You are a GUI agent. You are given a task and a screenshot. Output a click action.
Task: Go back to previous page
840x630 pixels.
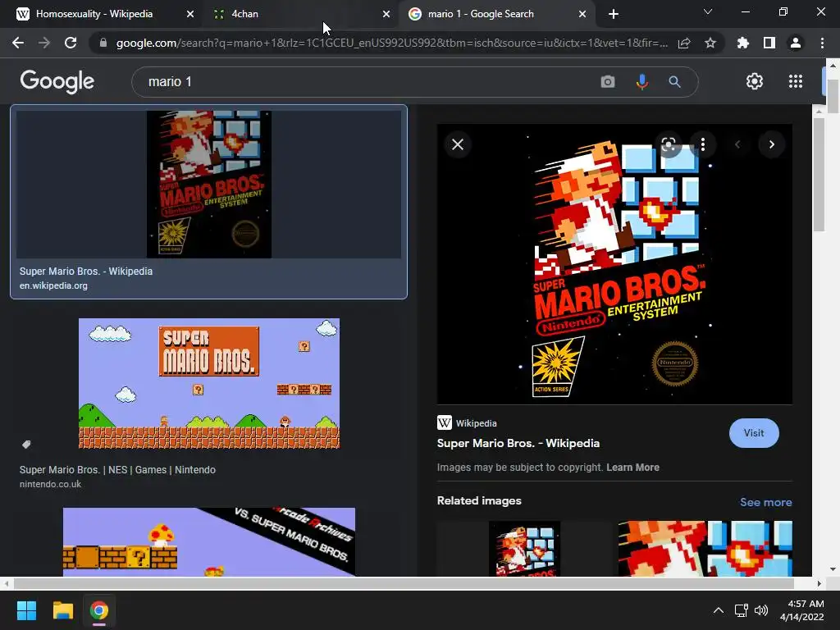point(18,43)
